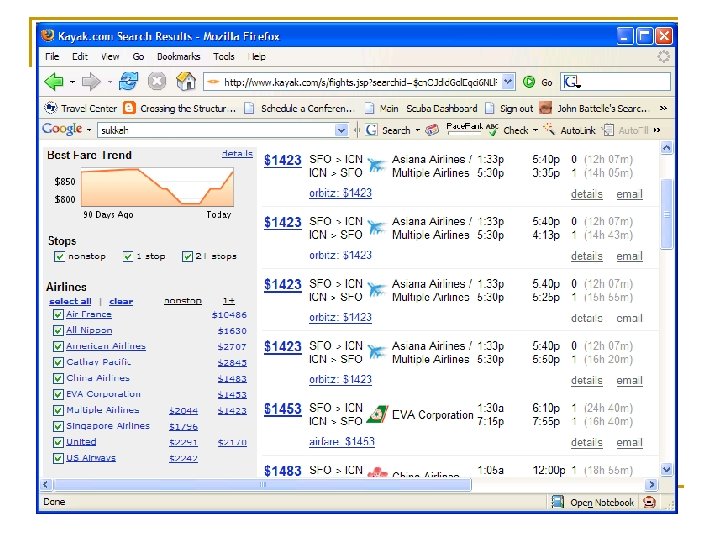Screen dimensions: 720x540
Task: Open the Bookmarks menu
Action: [x=179, y=56]
